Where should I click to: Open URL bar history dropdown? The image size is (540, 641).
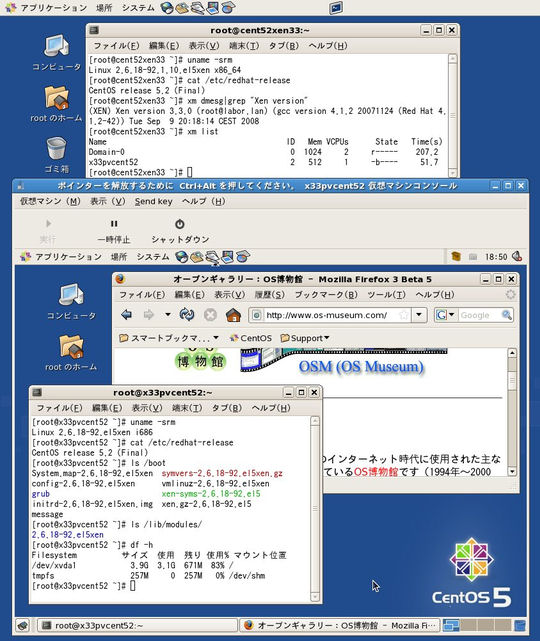[x=419, y=315]
